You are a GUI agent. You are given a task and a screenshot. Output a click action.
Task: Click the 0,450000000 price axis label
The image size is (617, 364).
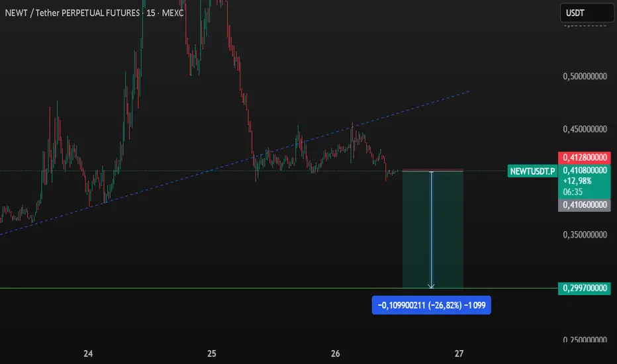pos(585,129)
